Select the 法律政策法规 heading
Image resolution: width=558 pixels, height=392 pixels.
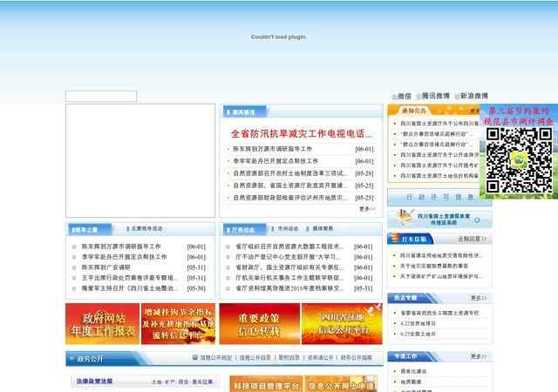point(94,381)
